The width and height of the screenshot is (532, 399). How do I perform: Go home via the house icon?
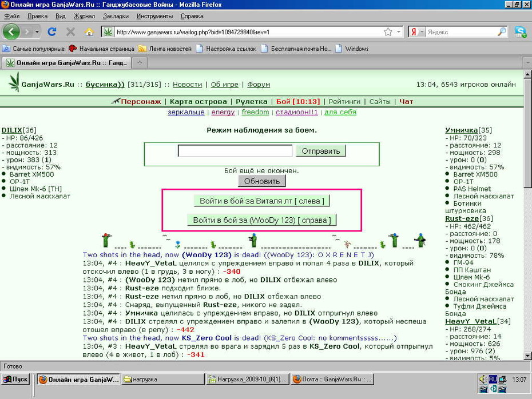click(89, 32)
